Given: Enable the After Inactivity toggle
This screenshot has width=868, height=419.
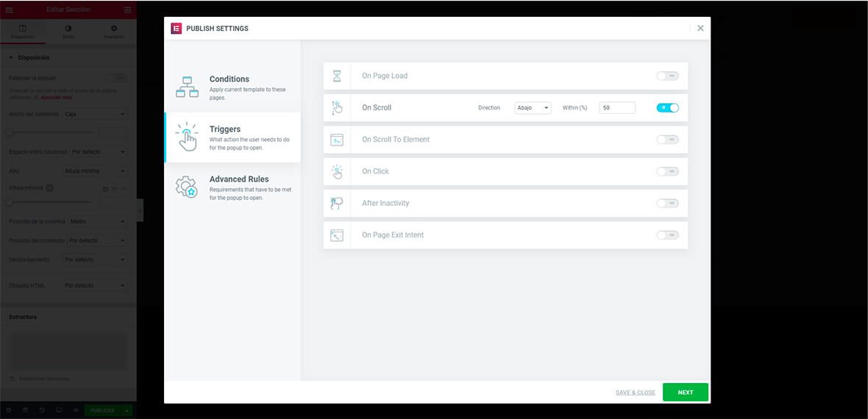Looking at the screenshot, I should (x=668, y=203).
